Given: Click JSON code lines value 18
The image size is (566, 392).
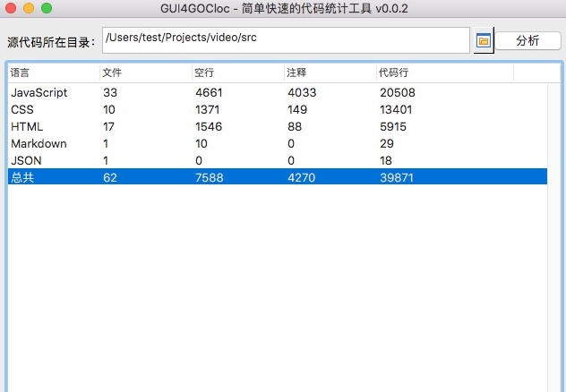Looking at the screenshot, I should [x=386, y=160].
